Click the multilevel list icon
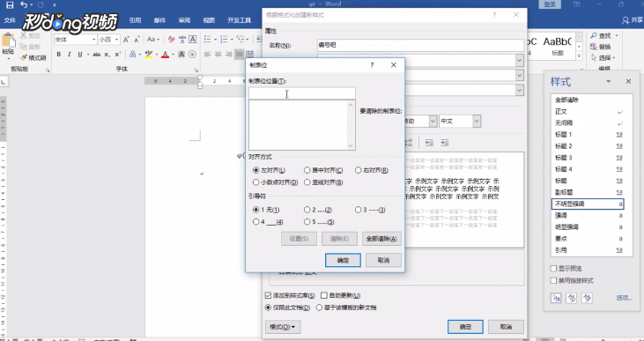The height and width of the screenshot is (341, 644). pos(241,40)
